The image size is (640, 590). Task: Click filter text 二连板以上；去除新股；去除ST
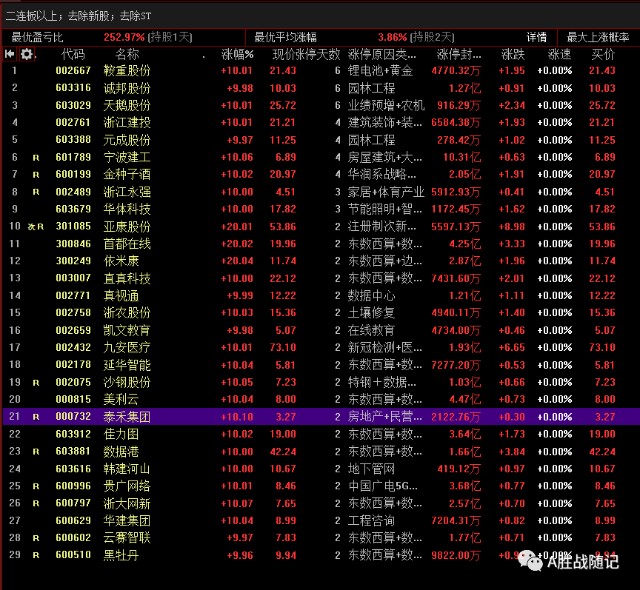click(x=78, y=16)
